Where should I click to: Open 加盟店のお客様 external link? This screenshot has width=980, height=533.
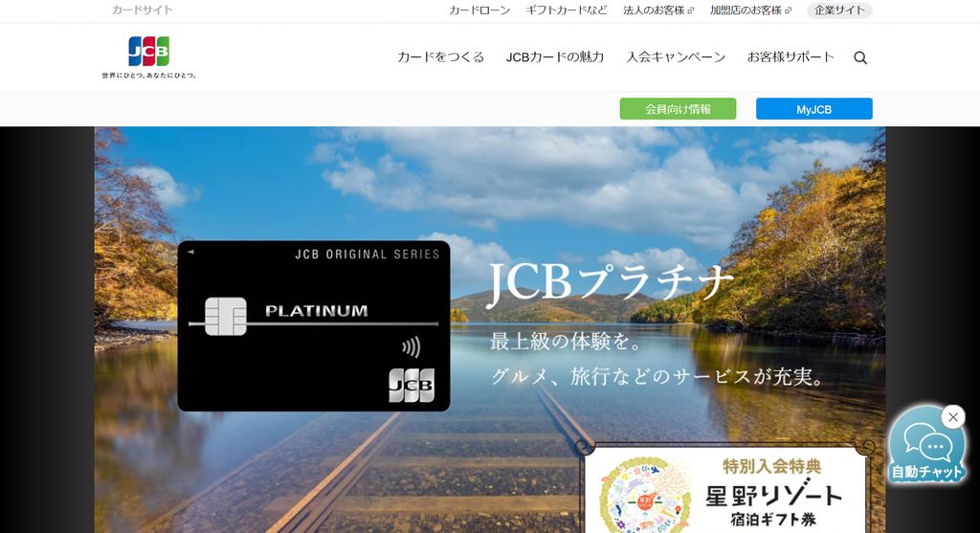pos(750,10)
